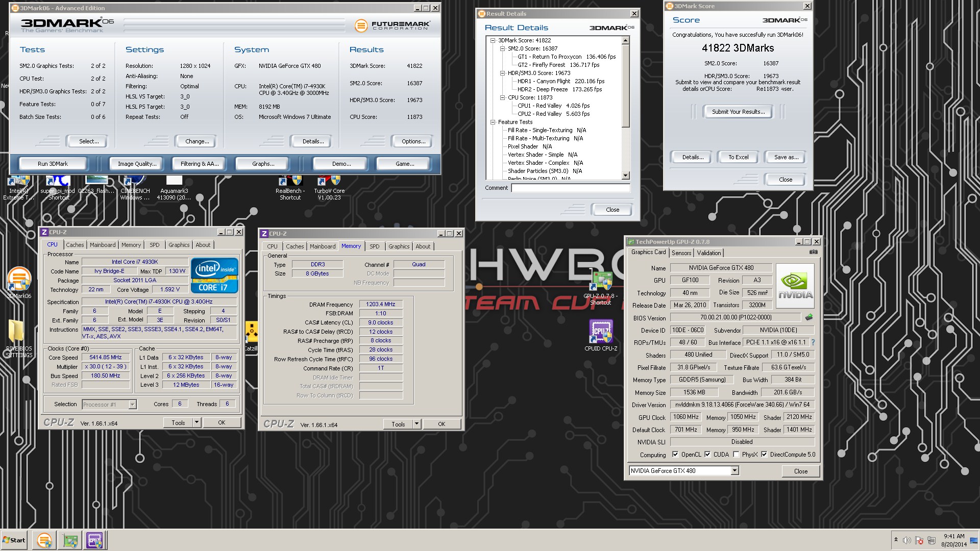Screen dimensions: 980x551
Task: Collapse the SM2.0 Score tree node
Action: tap(502, 48)
